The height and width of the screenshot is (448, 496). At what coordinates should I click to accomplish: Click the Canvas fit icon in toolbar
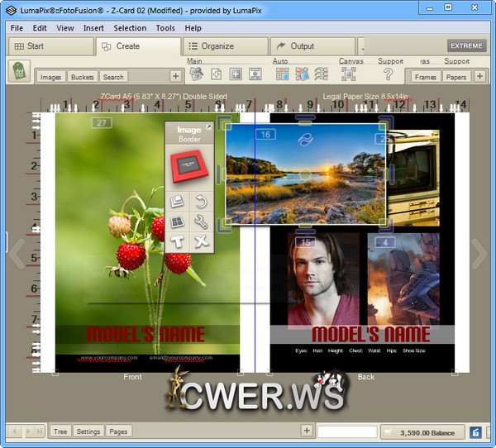pos(349,74)
